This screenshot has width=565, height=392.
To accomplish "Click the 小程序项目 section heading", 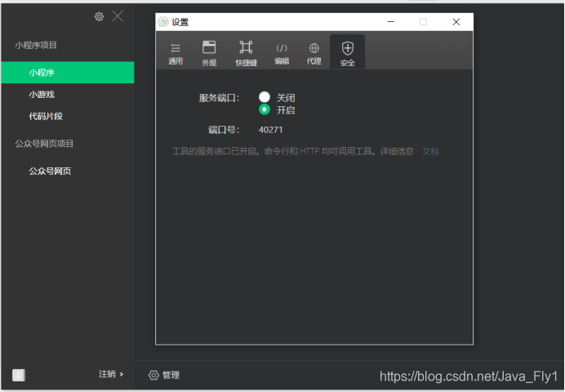I will pyautogui.click(x=36, y=45).
